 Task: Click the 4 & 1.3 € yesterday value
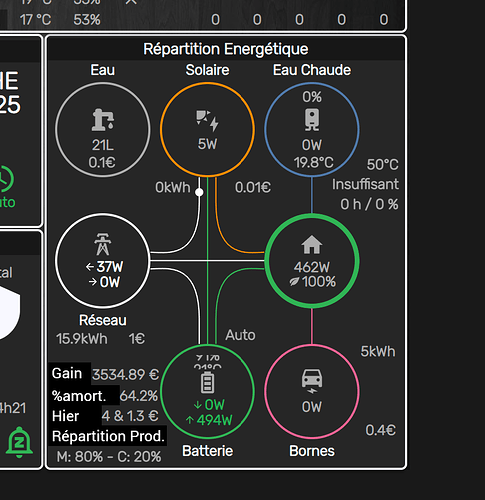click(130, 416)
